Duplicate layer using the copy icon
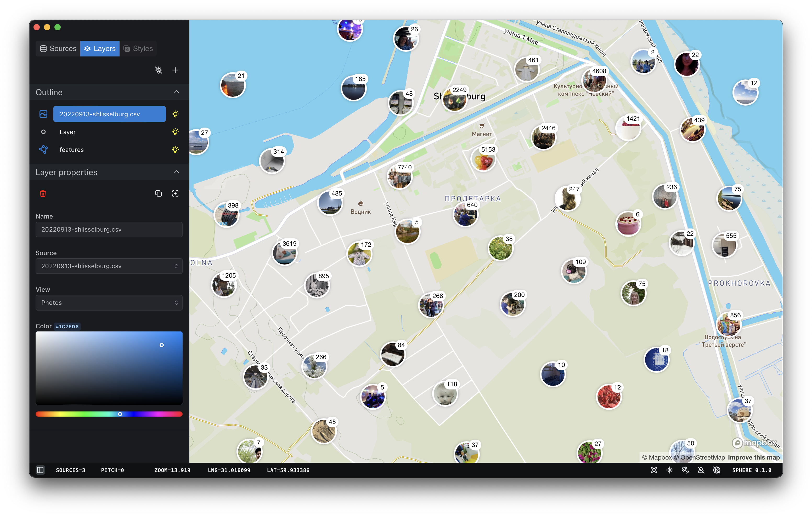Image resolution: width=812 pixels, height=516 pixels. [x=159, y=193]
